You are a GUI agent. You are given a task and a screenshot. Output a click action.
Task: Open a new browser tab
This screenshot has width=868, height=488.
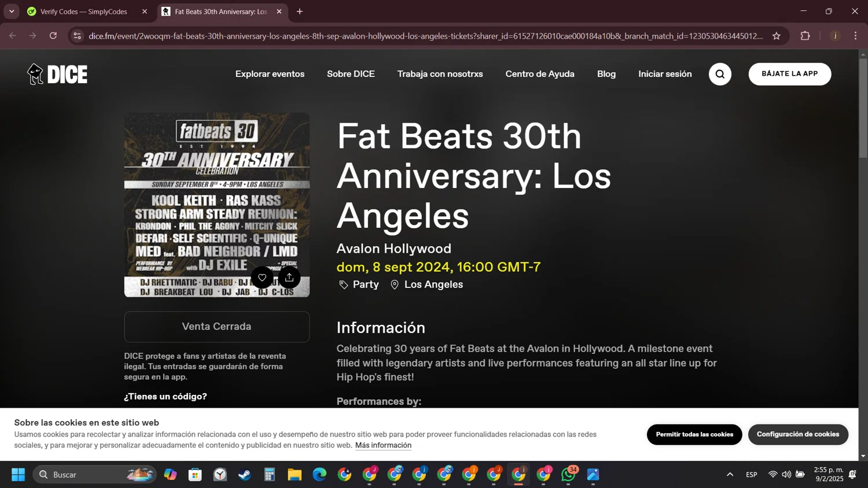(x=300, y=12)
